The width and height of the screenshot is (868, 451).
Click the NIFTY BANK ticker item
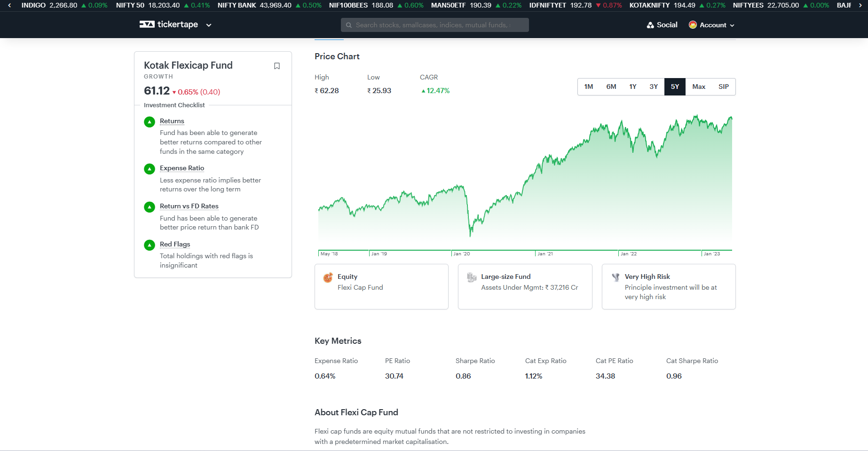coord(269,5)
